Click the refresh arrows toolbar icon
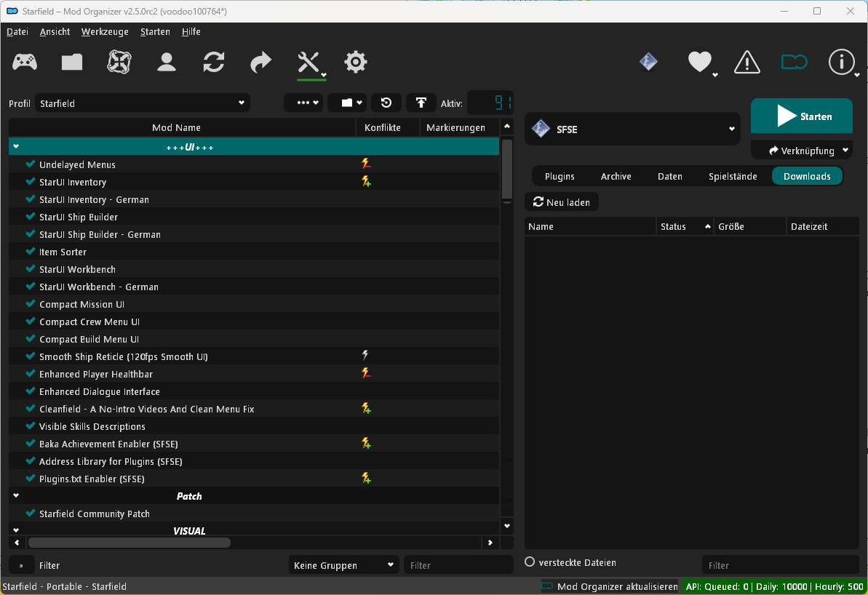This screenshot has height=595, width=868. point(214,62)
